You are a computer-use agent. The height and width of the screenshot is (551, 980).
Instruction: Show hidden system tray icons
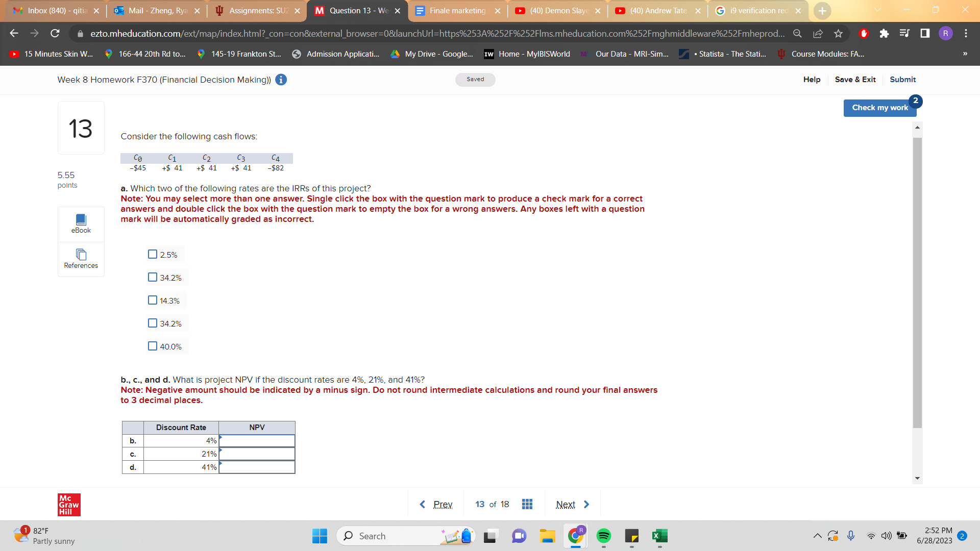click(x=817, y=536)
